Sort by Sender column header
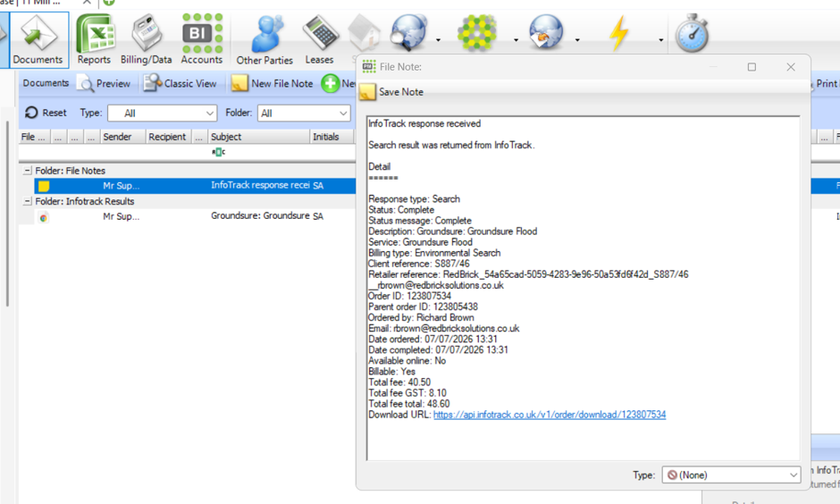The image size is (840, 504). [122, 137]
